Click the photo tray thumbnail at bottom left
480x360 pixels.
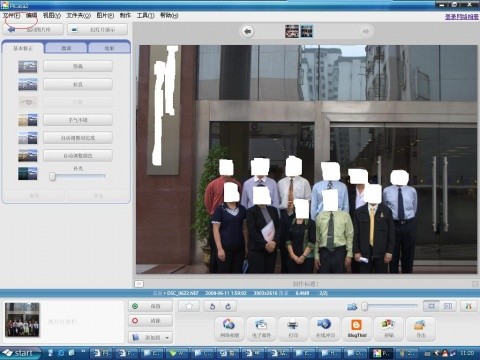tap(22, 320)
